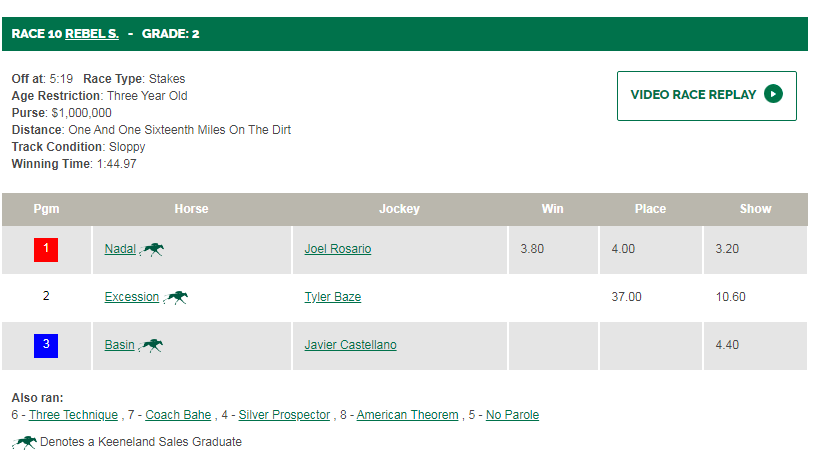Screen dimensions: 820x460
Task: View jockey Joel Rosario's profile
Action: 338,249
